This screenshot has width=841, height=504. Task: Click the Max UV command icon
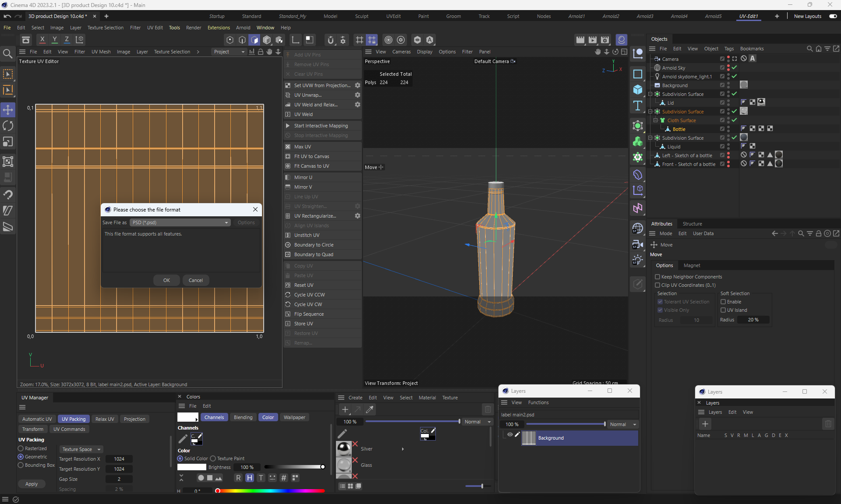tap(288, 147)
